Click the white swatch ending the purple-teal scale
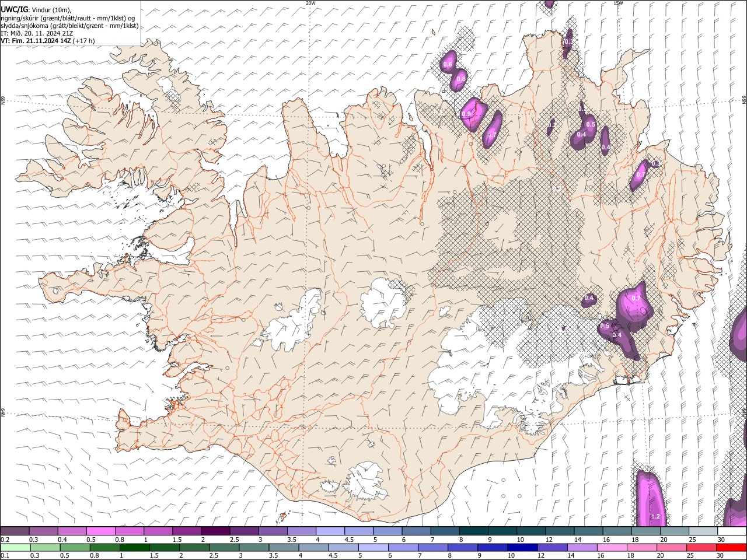 [732, 531]
